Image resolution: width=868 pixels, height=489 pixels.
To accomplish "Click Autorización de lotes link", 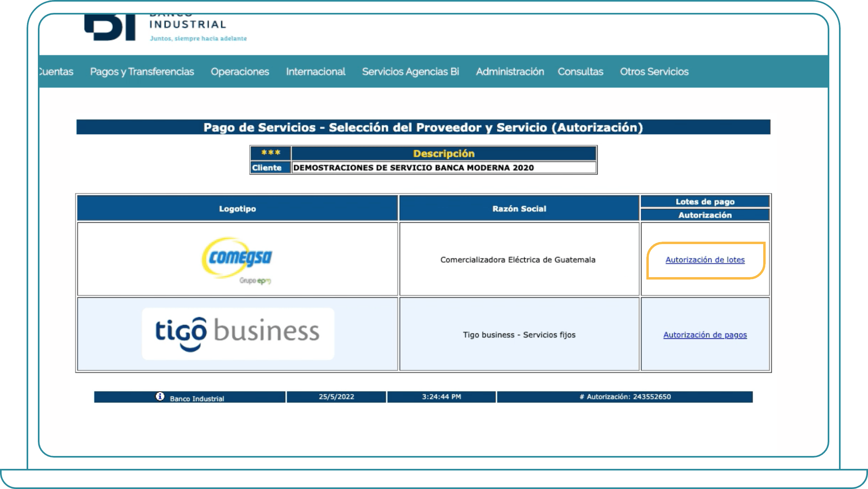I will (x=705, y=260).
